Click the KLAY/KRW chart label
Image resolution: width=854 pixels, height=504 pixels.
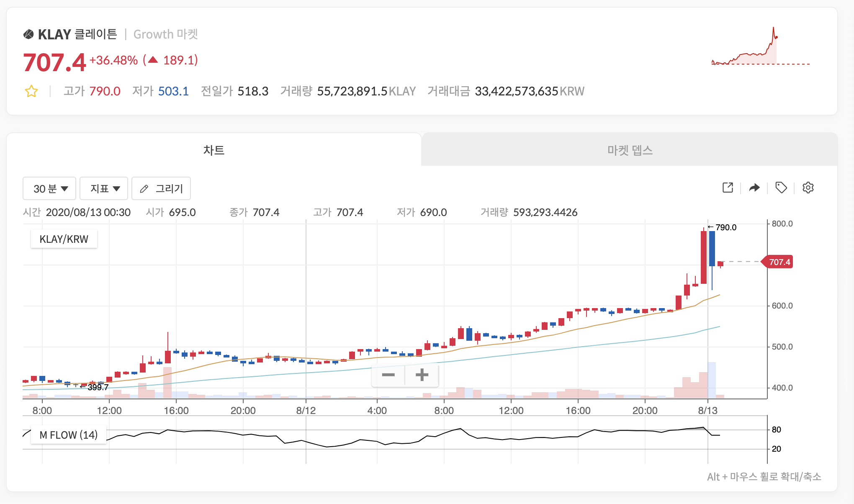point(64,239)
